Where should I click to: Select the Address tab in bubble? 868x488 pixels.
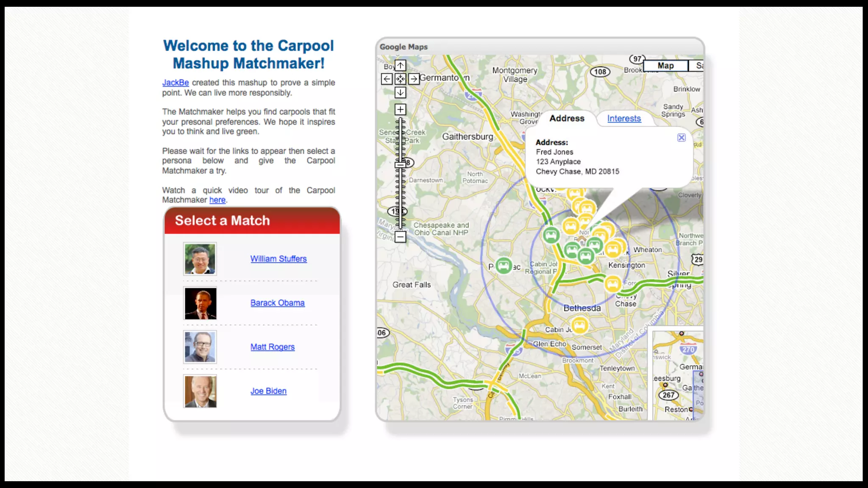point(567,119)
